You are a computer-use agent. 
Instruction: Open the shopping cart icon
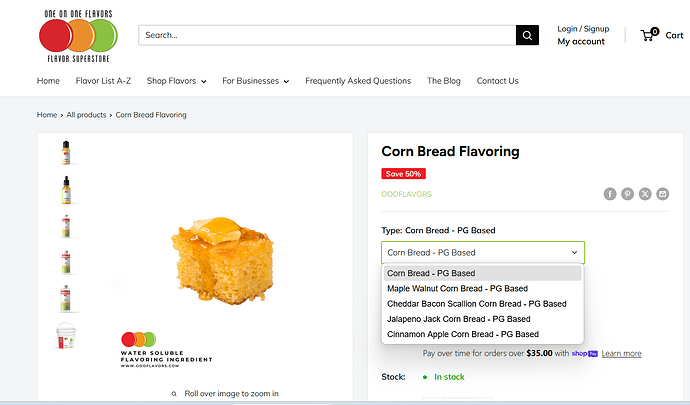click(649, 35)
